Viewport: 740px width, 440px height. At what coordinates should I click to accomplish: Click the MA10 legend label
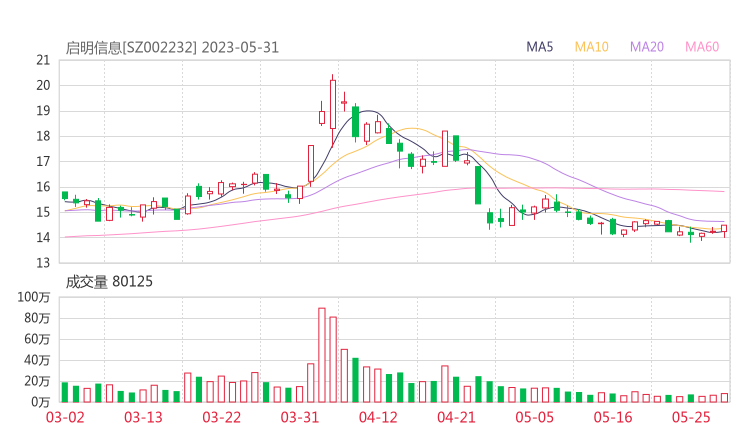pyautogui.click(x=591, y=47)
